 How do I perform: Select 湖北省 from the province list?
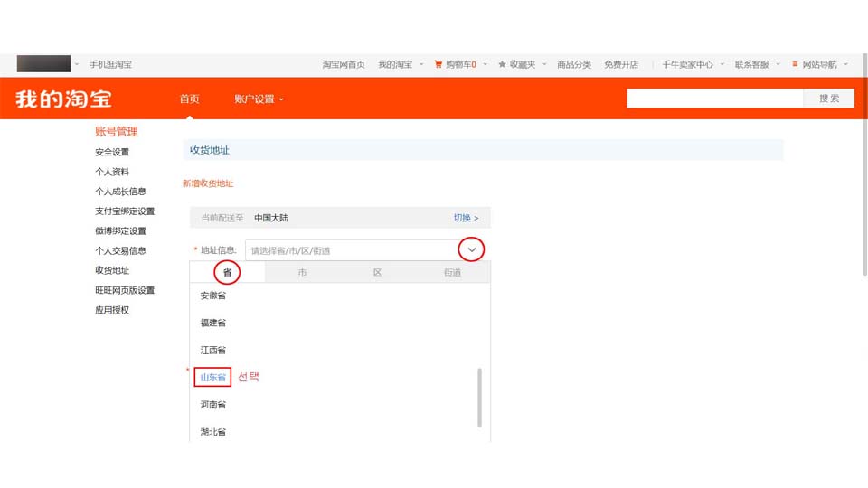tap(213, 432)
